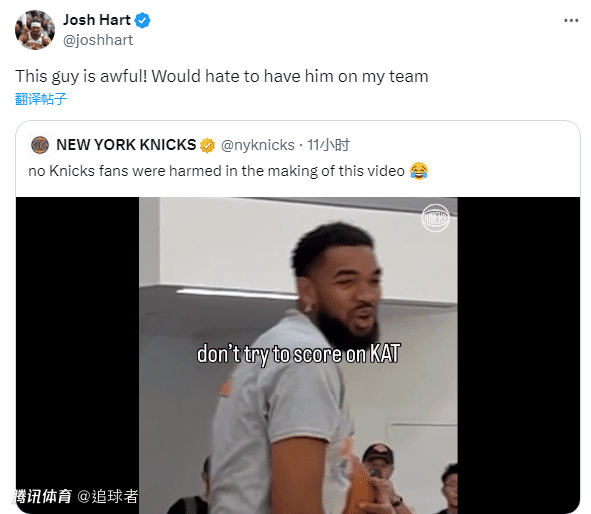Click the 腾讯体育 watermark text
This screenshot has height=514, width=591.
point(43,496)
